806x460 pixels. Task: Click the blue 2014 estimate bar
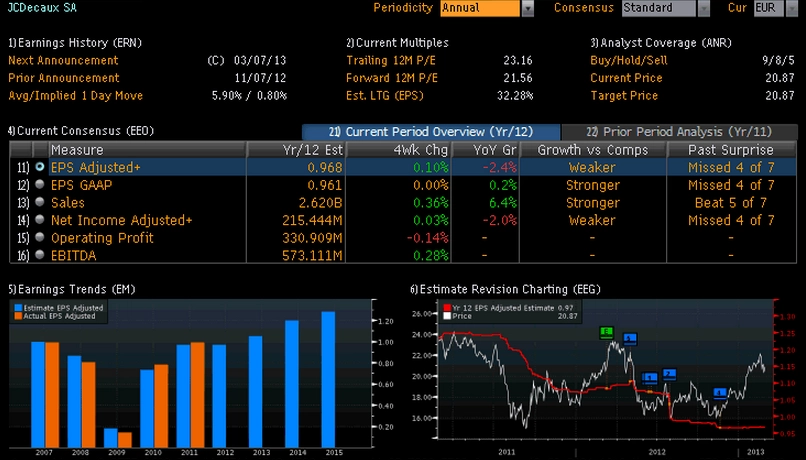[x=292, y=384]
